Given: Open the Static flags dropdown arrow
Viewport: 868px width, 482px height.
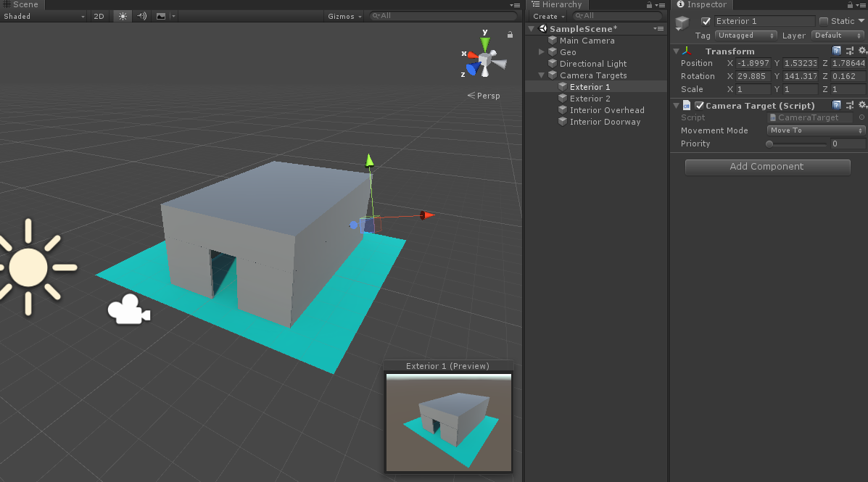Looking at the screenshot, I should click(861, 21).
